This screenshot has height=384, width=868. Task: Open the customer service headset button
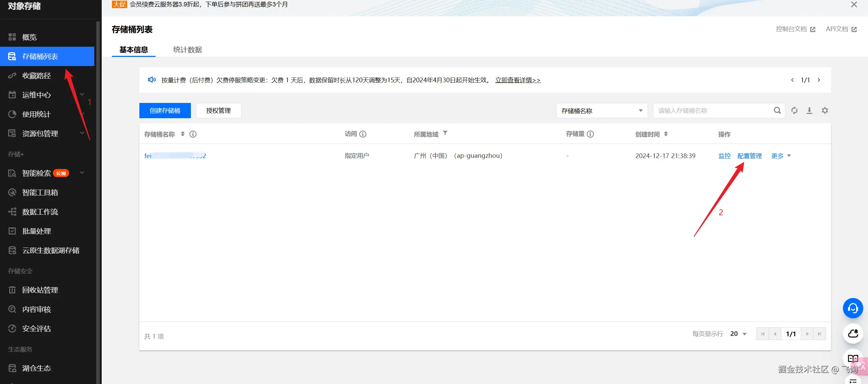(853, 308)
